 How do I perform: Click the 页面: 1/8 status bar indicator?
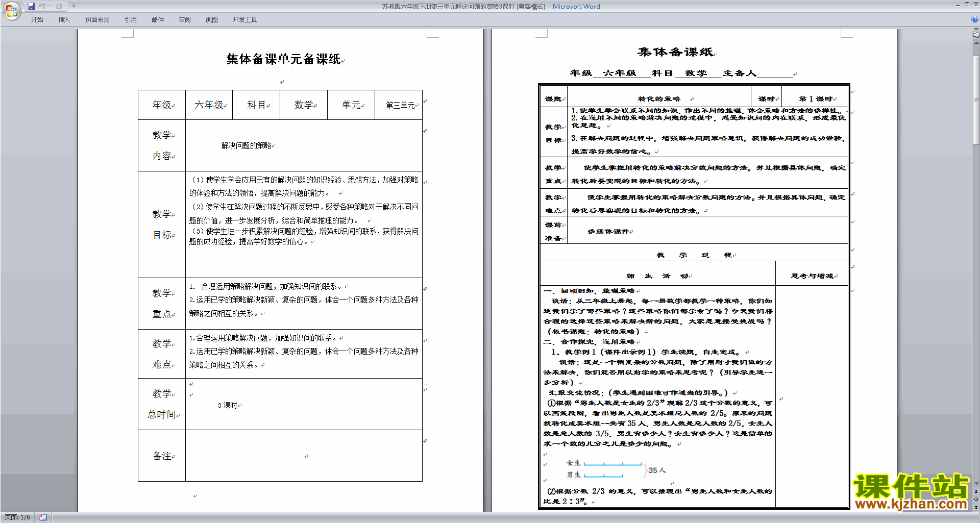(17, 517)
